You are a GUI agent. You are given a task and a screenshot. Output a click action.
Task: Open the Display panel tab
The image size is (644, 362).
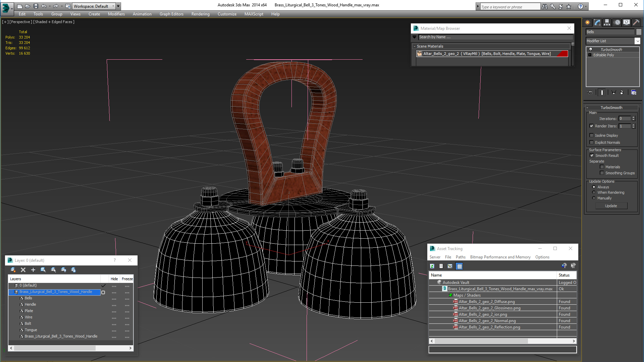[627, 22]
